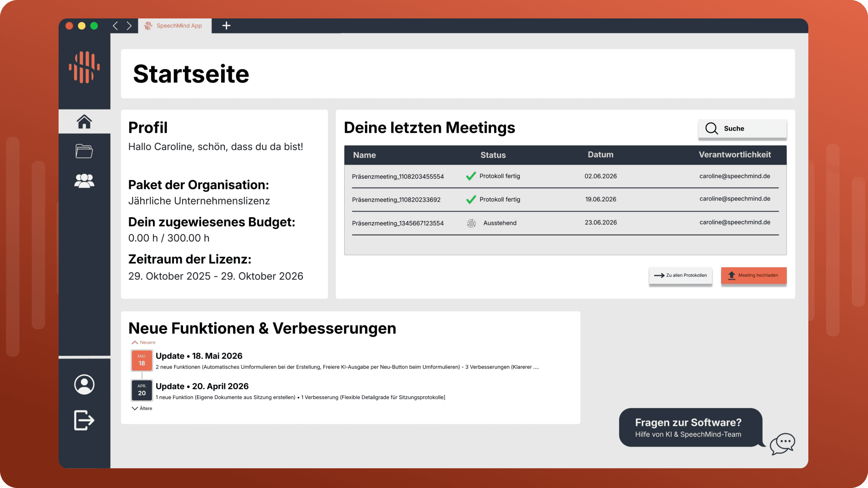This screenshot has width=868, height=488.
Task: Click the Deine letzten Meetings heading
Action: point(429,128)
